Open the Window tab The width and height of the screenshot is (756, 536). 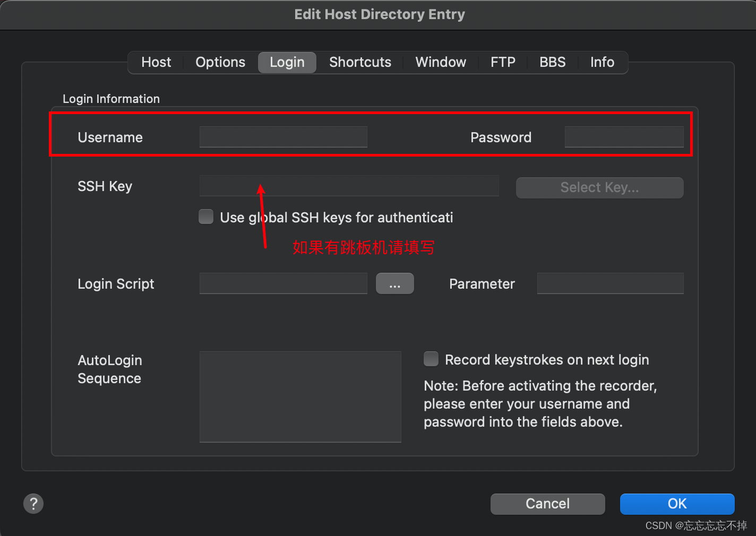[441, 62]
